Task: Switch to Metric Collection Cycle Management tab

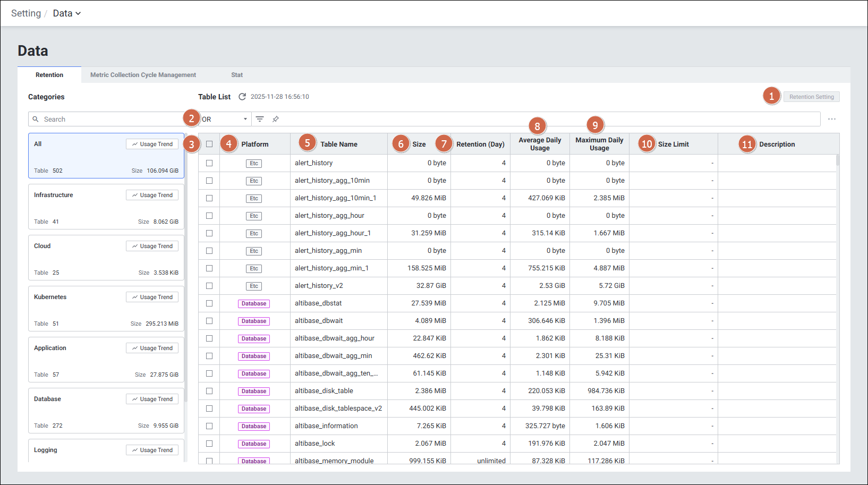Action: (x=143, y=75)
